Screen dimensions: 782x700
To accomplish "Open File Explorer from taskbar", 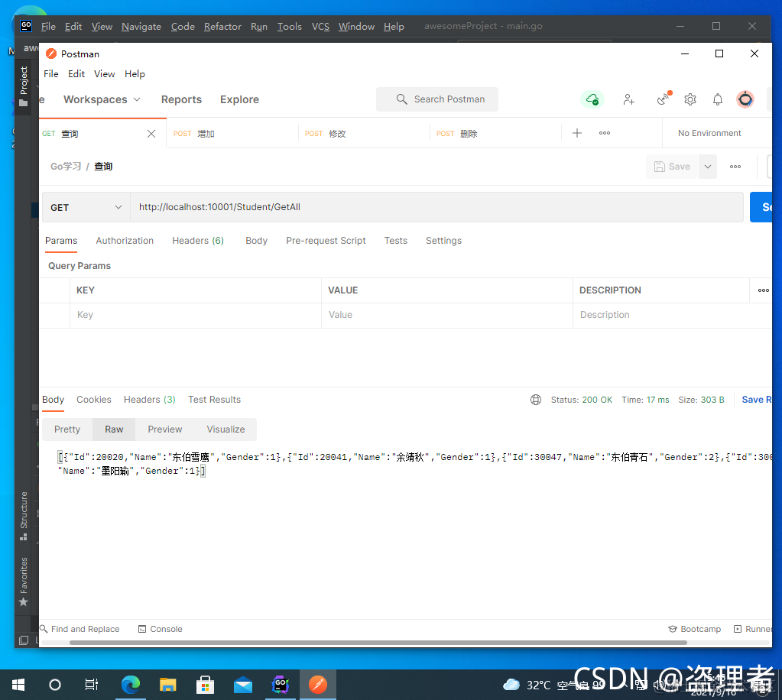I will tap(168, 685).
